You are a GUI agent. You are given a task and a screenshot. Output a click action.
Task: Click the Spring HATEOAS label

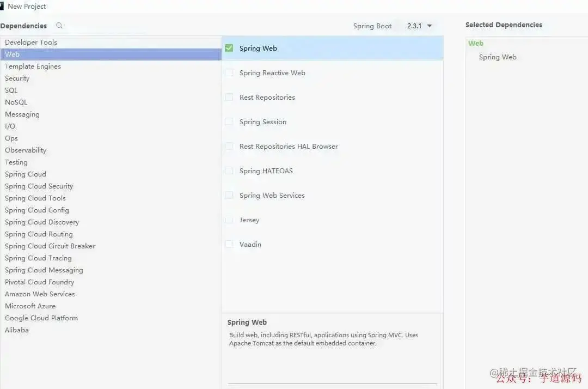[266, 171]
